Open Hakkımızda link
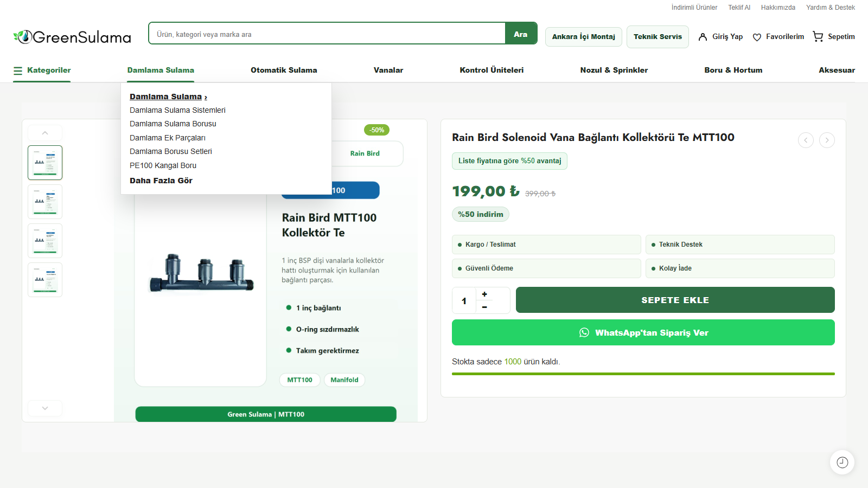 [x=778, y=8]
